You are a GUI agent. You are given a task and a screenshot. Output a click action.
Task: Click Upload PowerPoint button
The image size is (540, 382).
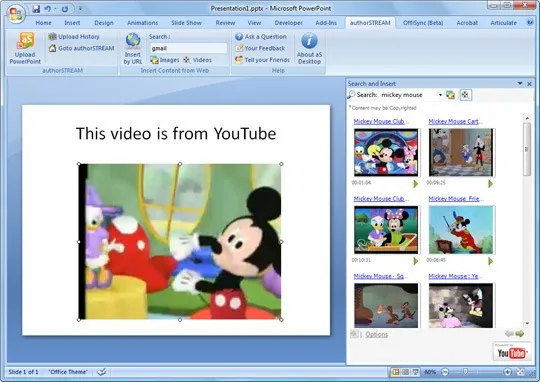point(25,48)
